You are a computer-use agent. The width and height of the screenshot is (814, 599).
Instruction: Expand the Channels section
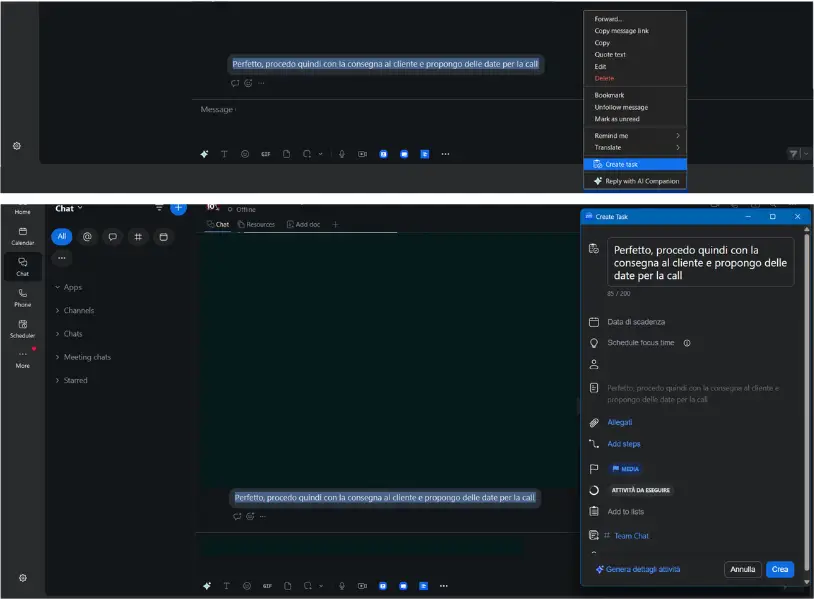[81, 309]
